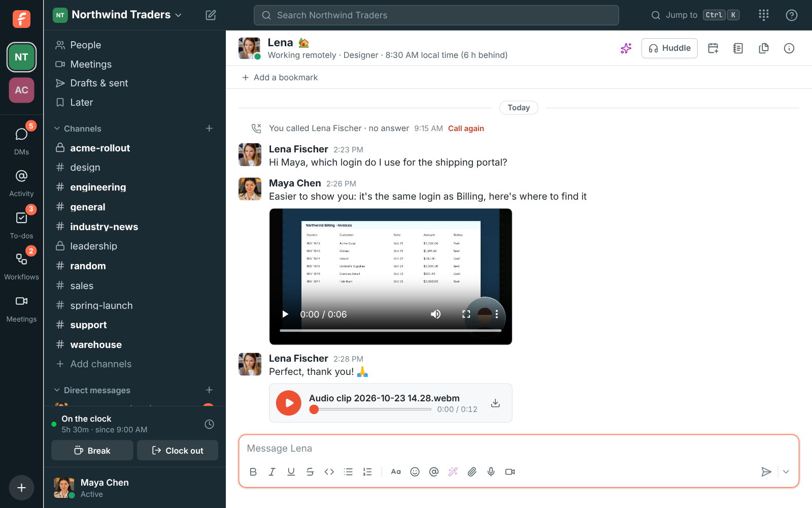The height and width of the screenshot is (508, 812).
Task: Click the audio clip progress slider
Action: [370, 409]
